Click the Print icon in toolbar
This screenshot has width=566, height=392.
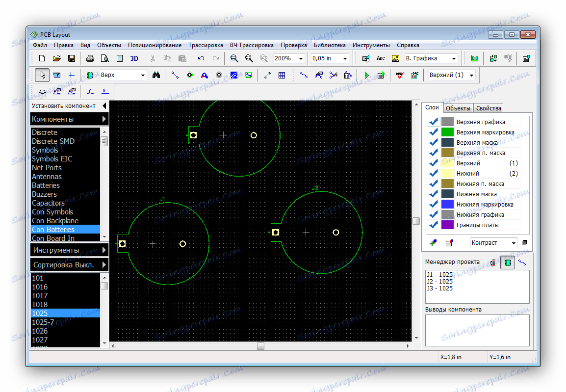point(90,58)
